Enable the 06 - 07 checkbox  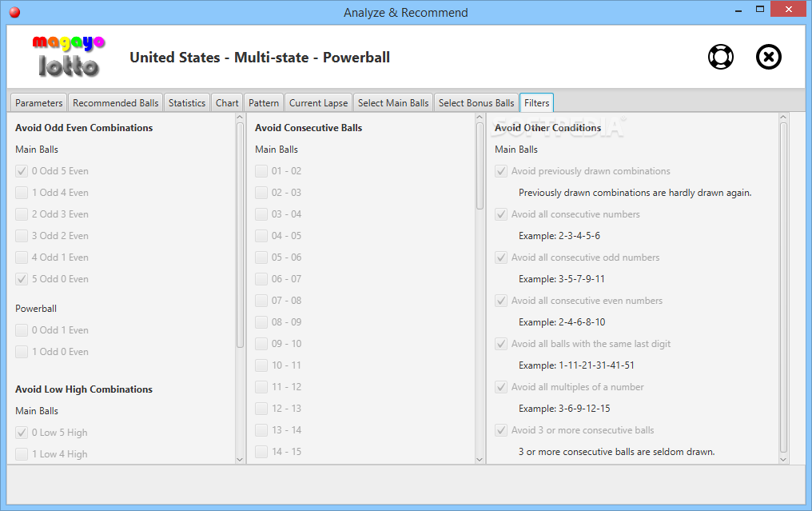(261, 279)
